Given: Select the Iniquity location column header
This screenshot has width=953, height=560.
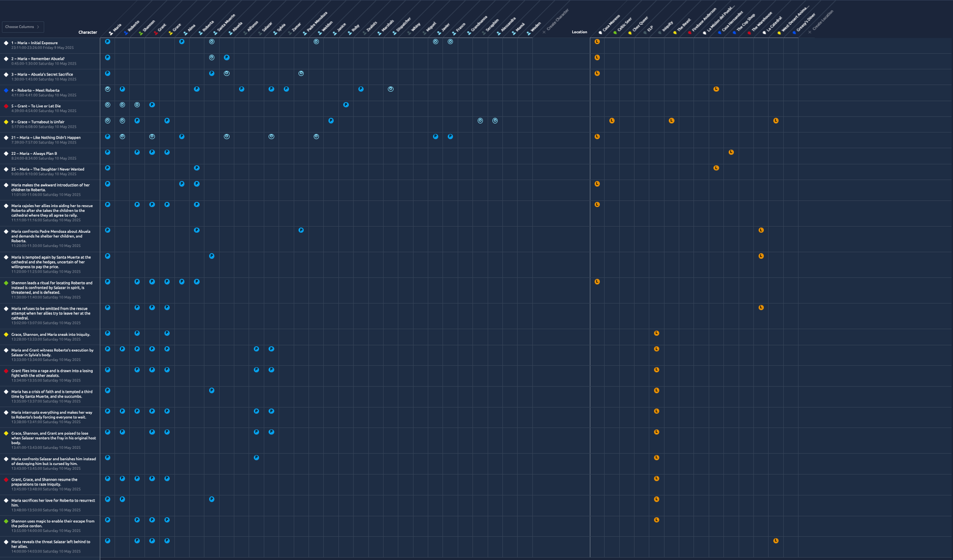Looking at the screenshot, I should [666, 27].
